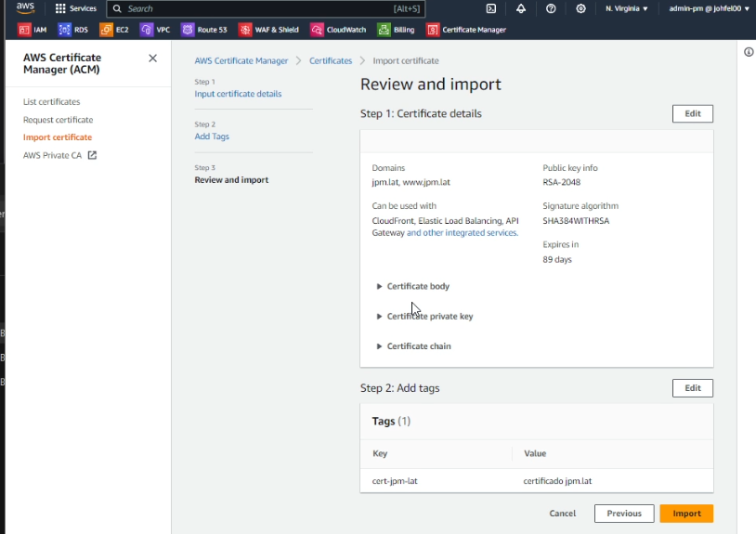Open the WAF & Shield shortcut icon
The width and height of the screenshot is (756, 534).
point(245,30)
